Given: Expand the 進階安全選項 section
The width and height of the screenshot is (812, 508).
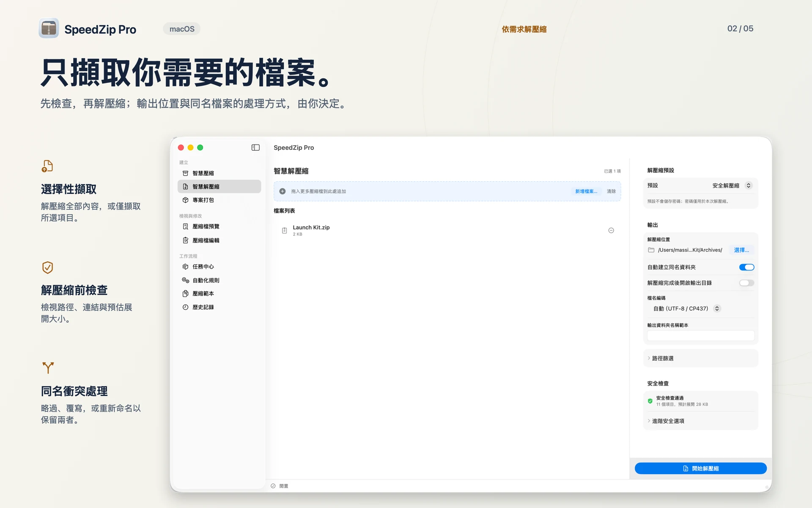Looking at the screenshot, I should pyautogui.click(x=700, y=421).
